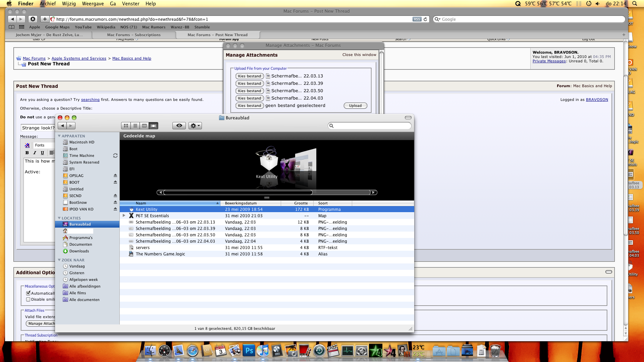
Task: Eject the BootSnow volume
Action: (x=115, y=202)
